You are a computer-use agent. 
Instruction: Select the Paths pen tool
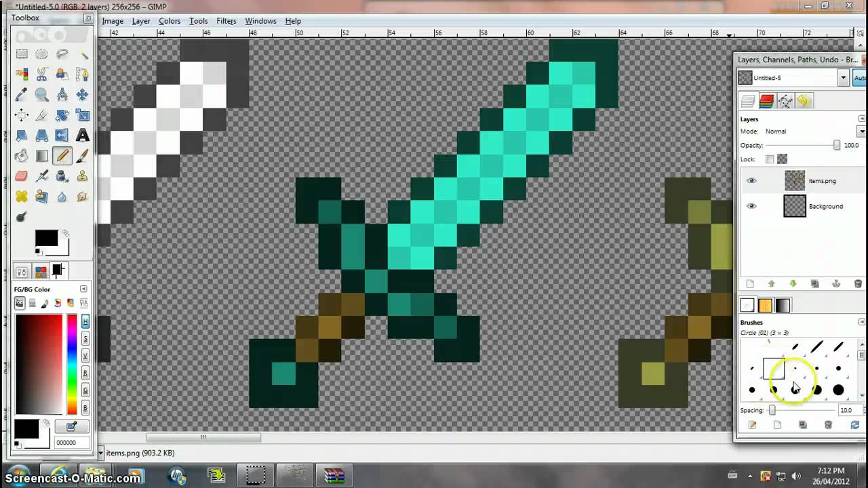(x=83, y=74)
